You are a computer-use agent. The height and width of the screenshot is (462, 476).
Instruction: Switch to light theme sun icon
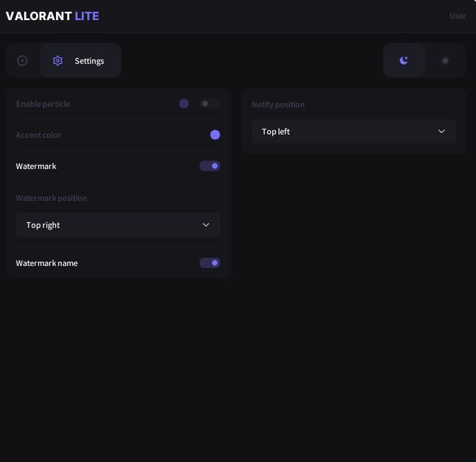pos(445,61)
